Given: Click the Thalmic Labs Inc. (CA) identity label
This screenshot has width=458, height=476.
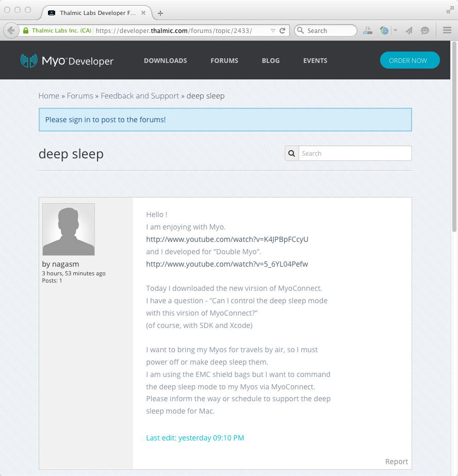Looking at the screenshot, I should tap(61, 30).
